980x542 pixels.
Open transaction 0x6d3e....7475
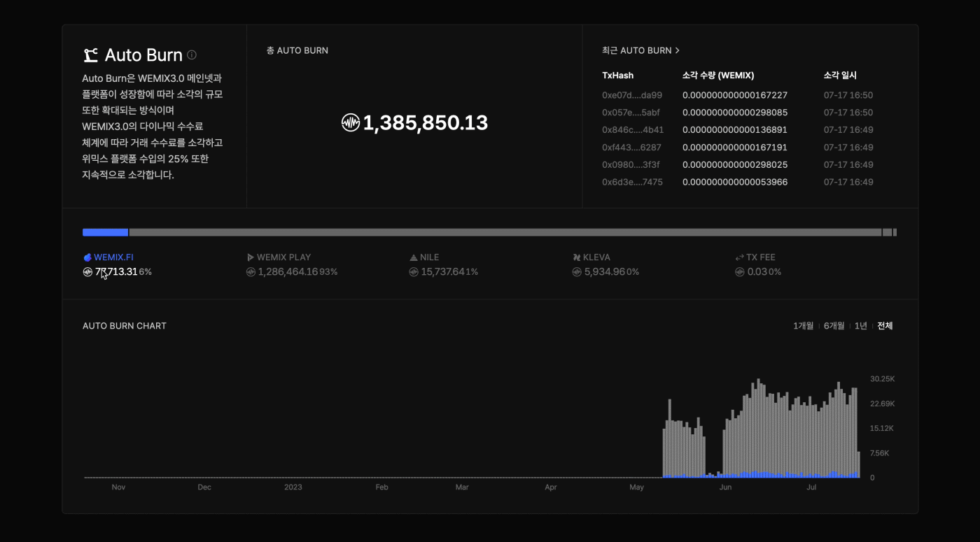pyautogui.click(x=632, y=183)
